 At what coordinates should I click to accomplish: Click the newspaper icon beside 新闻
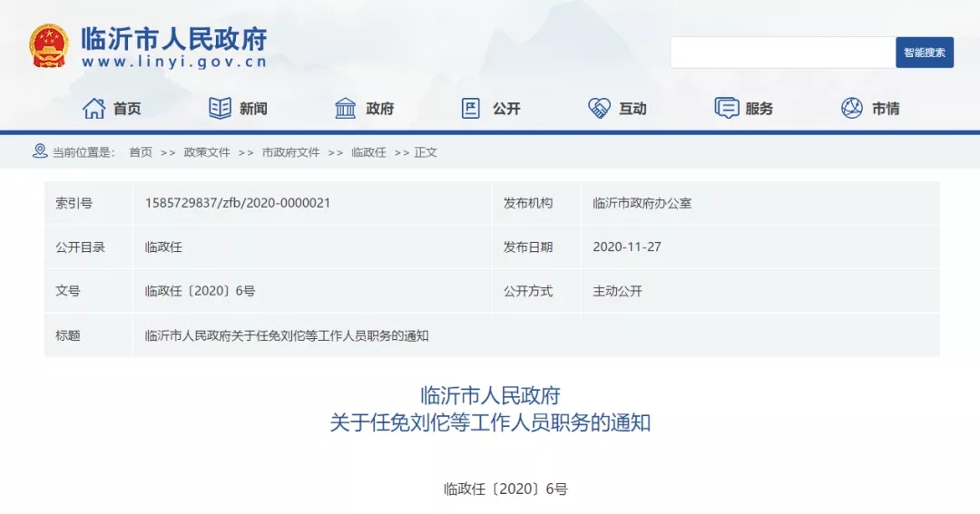pos(220,108)
